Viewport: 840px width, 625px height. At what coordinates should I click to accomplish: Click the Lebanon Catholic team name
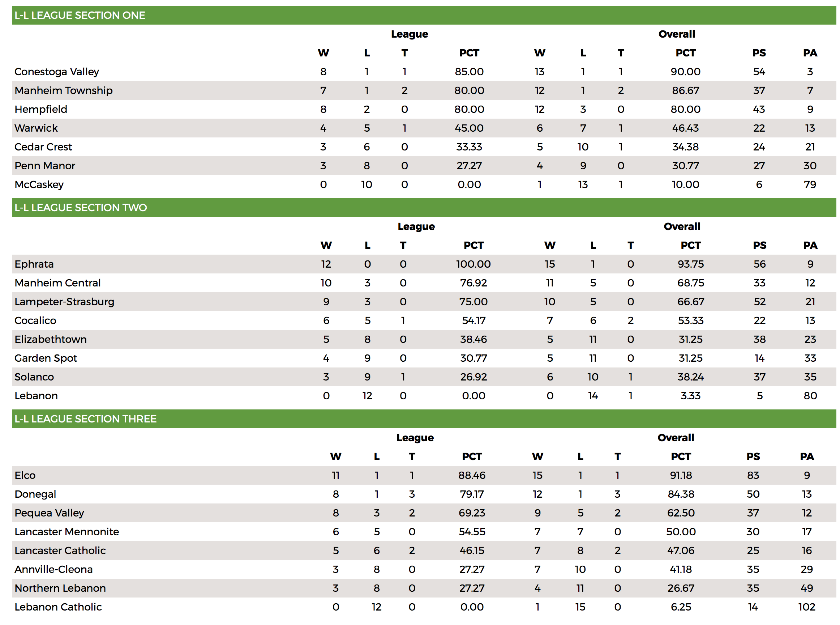(x=58, y=607)
